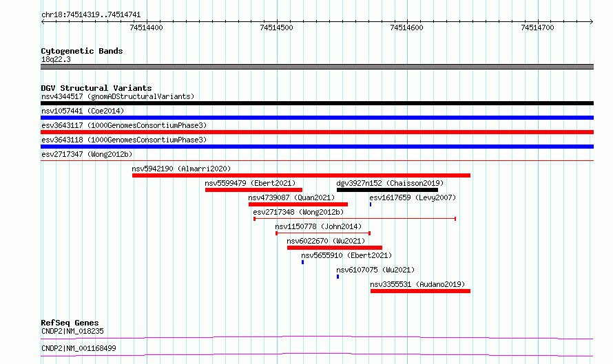Click ruler position 74514600
The image size is (613, 364).
pos(406,28)
